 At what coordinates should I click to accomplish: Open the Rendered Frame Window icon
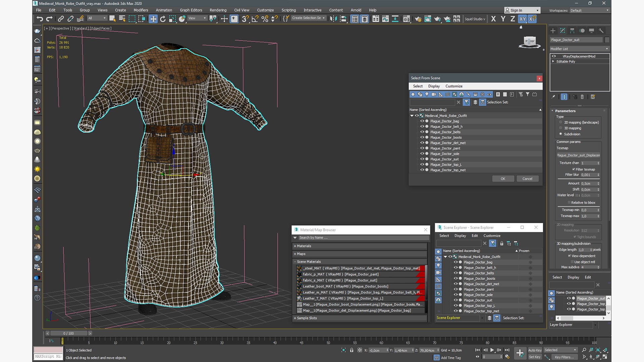coord(428,19)
